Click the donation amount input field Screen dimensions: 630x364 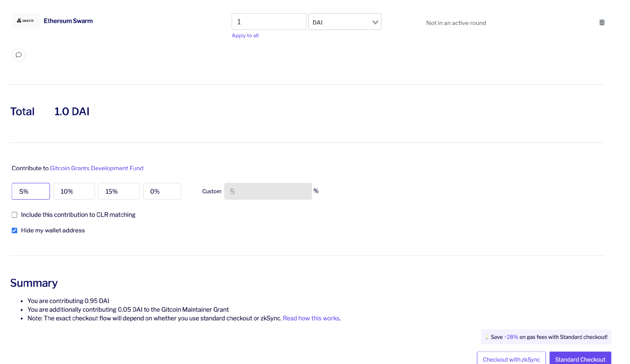point(269,22)
